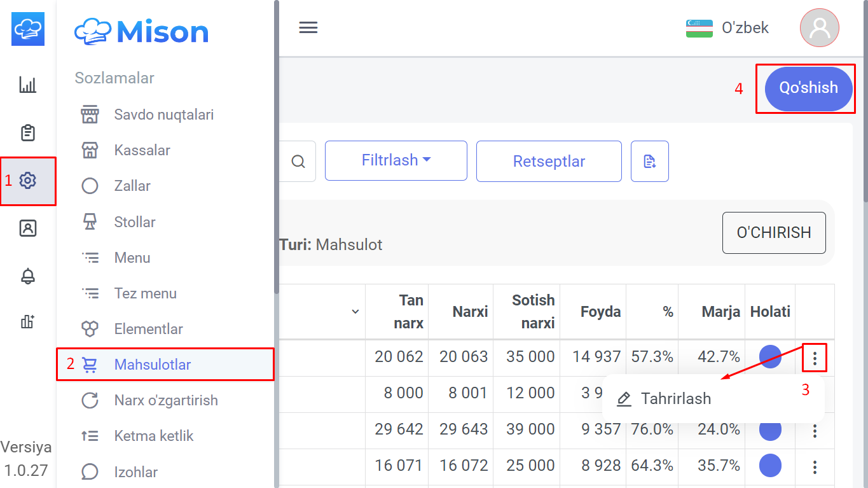This screenshot has width=868, height=488.
Task: Open the O'zbek language selector
Action: point(727,28)
